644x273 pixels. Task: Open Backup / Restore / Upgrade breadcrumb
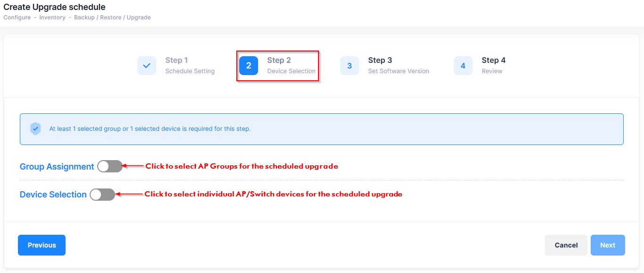pos(112,17)
